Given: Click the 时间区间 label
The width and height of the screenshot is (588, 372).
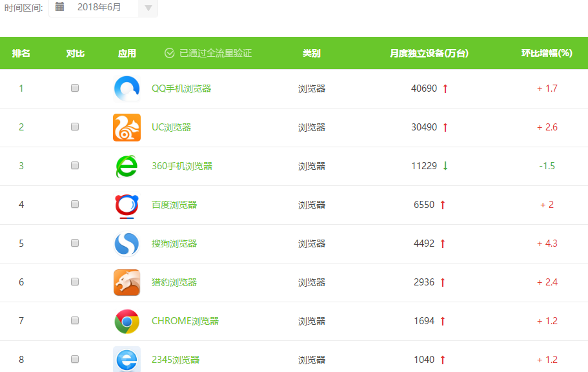Looking at the screenshot, I should pyautogui.click(x=24, y=8).
